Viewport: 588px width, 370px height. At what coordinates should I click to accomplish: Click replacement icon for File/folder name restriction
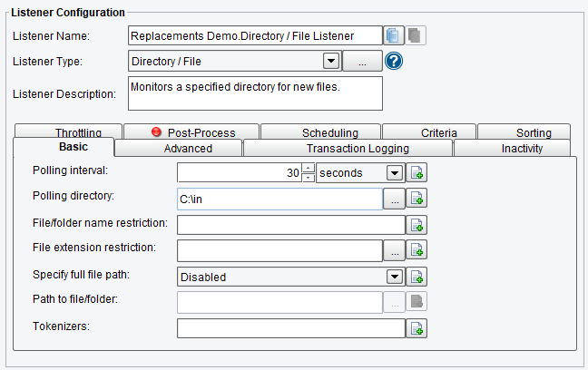click(416, 225)
